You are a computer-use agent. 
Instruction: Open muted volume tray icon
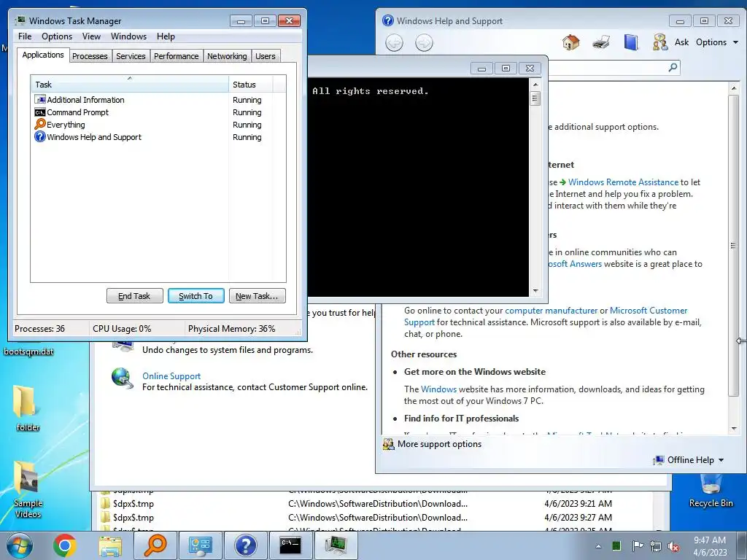[673, 546]
